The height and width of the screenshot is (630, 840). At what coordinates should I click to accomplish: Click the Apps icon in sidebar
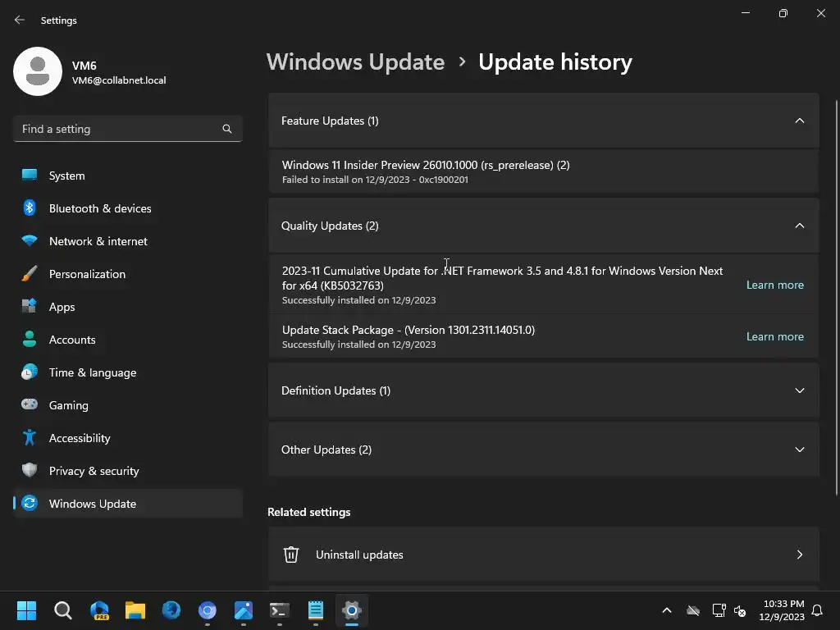coord(30,306)
